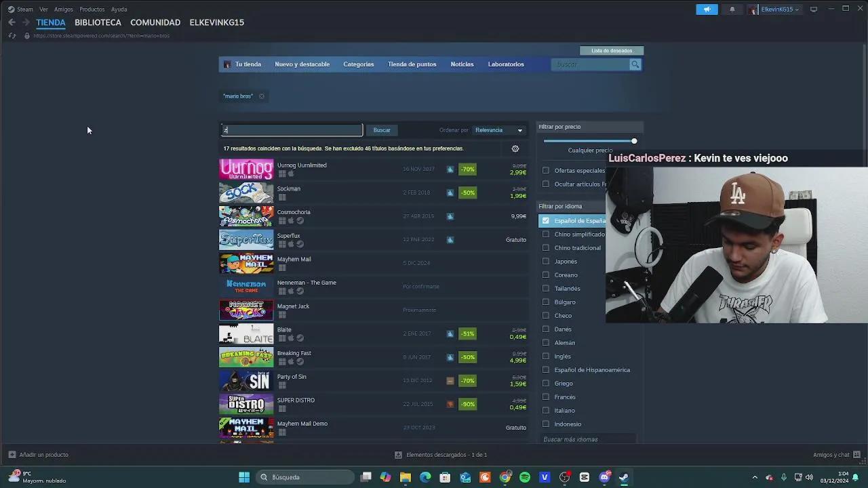This screenshot has width=868, height=488.
Task: Uncheck Español de España filter
Action: [x=546, y=220]
